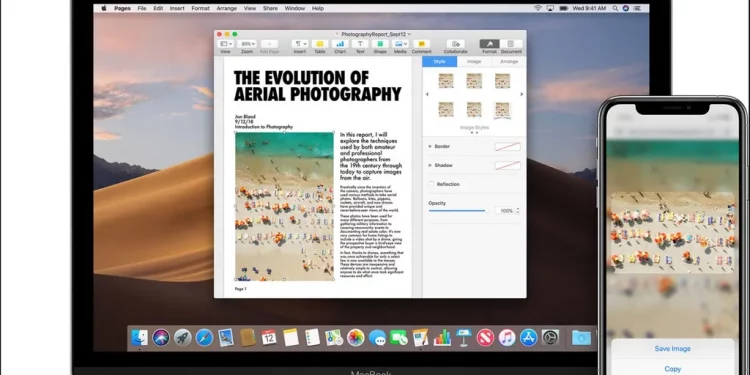
Task: Open Finder from the Dock
Action: point(140,338)
